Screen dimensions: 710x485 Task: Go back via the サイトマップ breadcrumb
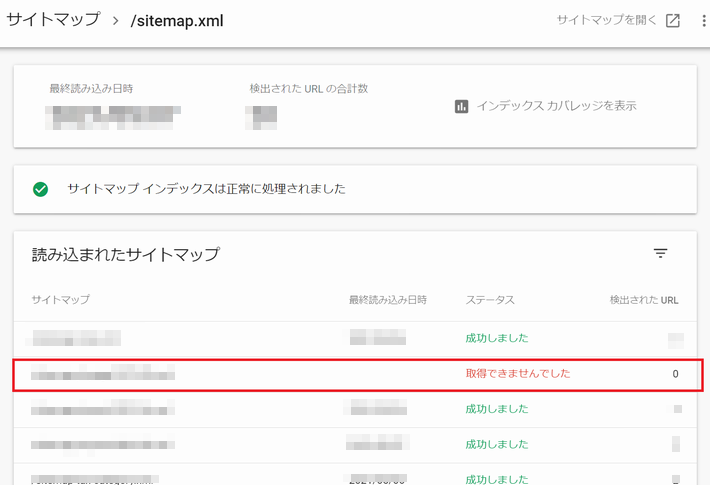coord(53,19)
